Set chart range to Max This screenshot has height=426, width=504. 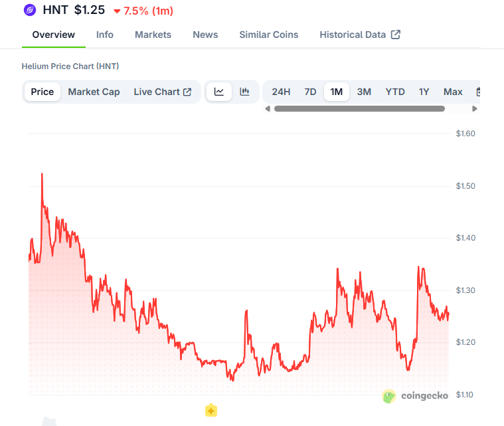coord(453,92)
